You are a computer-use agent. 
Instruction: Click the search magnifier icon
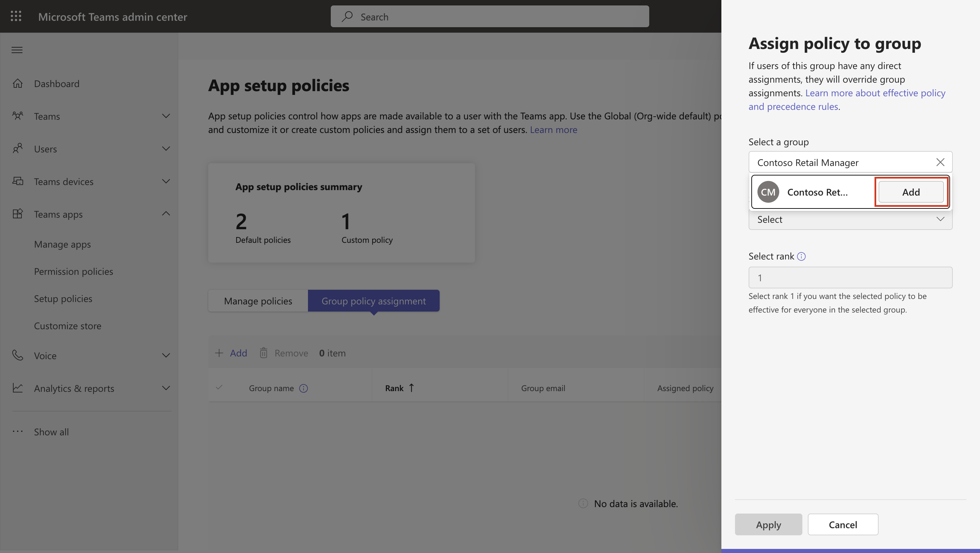pos(347,16)
